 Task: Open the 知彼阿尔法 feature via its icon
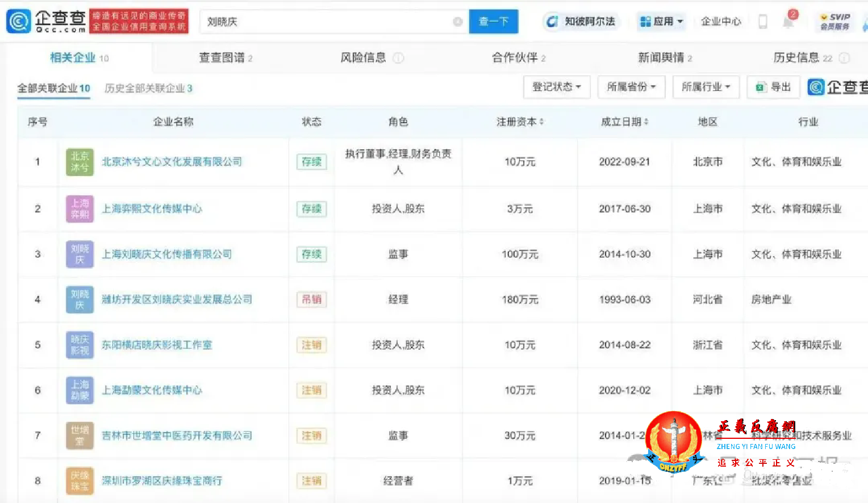click(552, 21)
